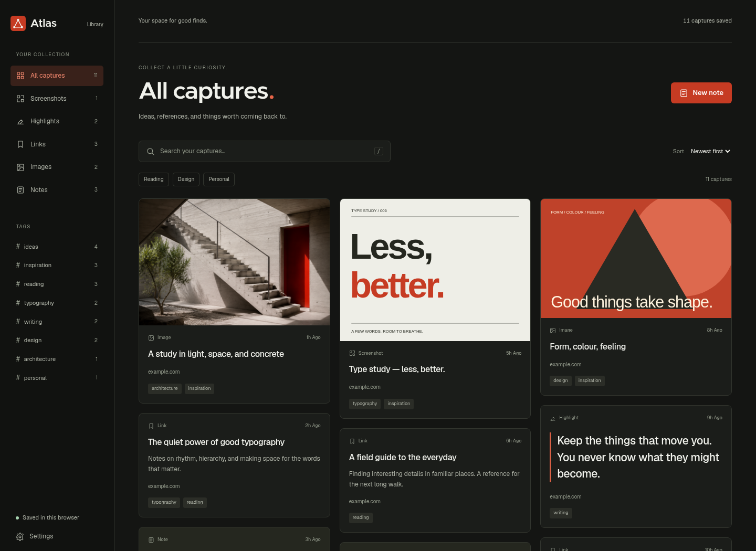756x551 pixels.
Task: Select the writing tag in sidebar
Action: coord(57,322)
